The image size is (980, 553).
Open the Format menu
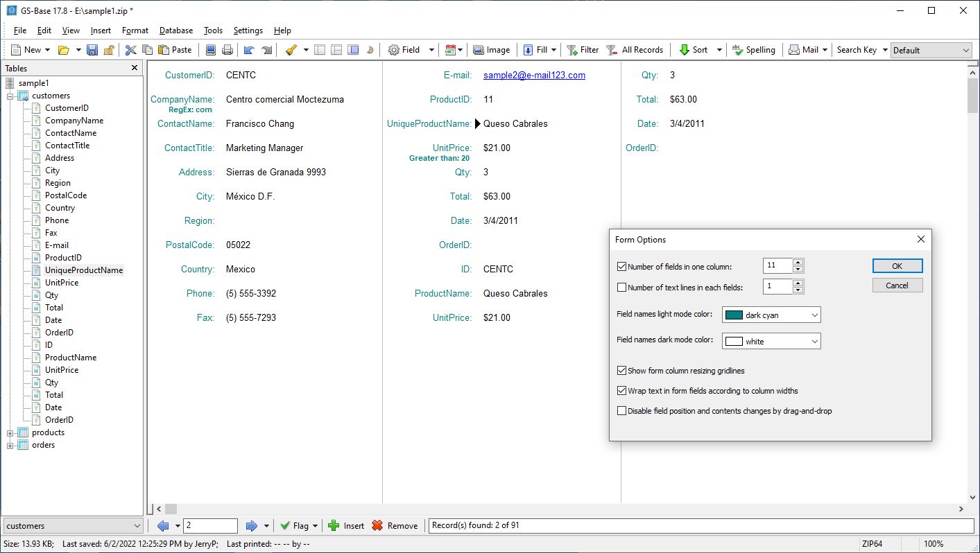(135, 30)
